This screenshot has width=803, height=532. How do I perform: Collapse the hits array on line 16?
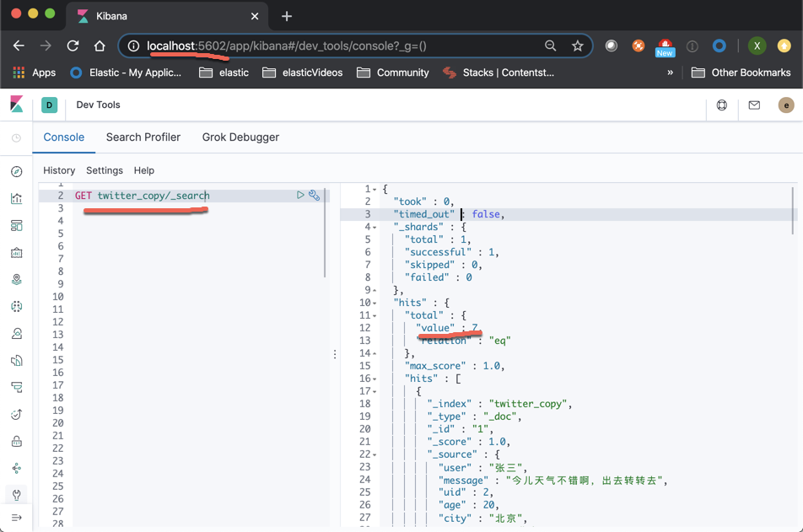tap(375, 379)
